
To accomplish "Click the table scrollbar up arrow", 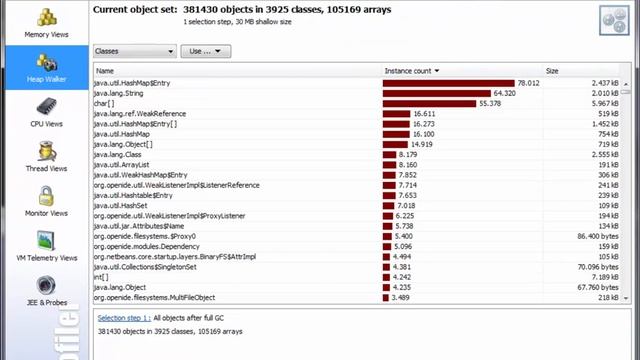I will click(626, 83).
